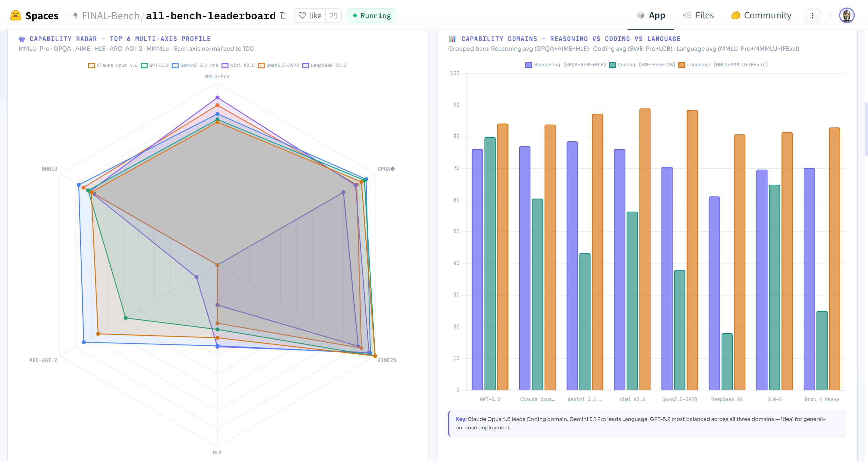Toggle Claude Opus 4.6 radar legend
Viewport: 868px width, 461px height.
tap(113, 65)
